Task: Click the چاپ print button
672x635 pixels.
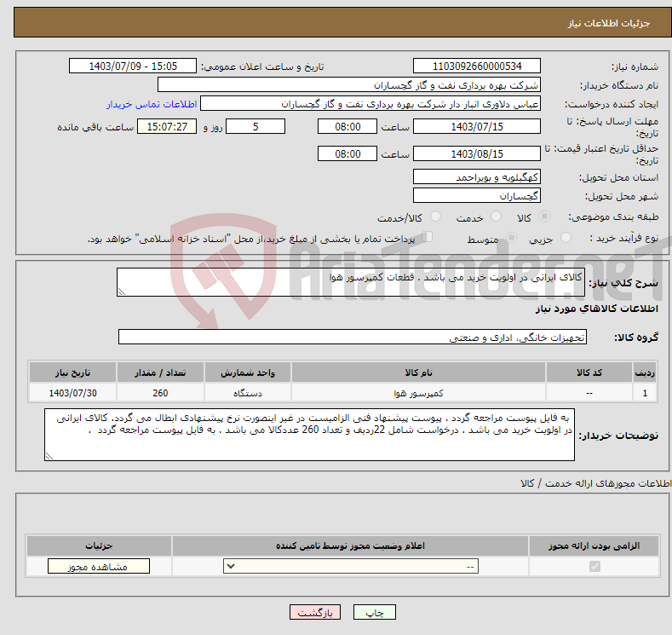Action: [375, 612]
